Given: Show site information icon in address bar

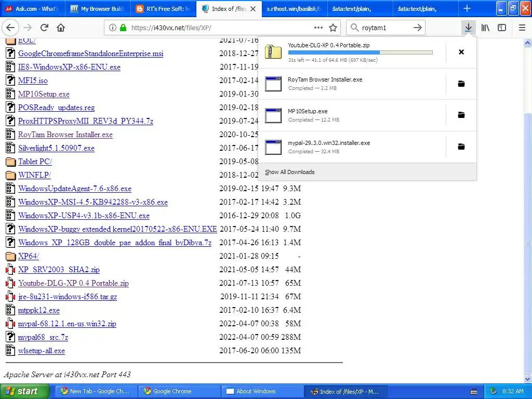Looking at the screenshot, I should coord(112,28).
